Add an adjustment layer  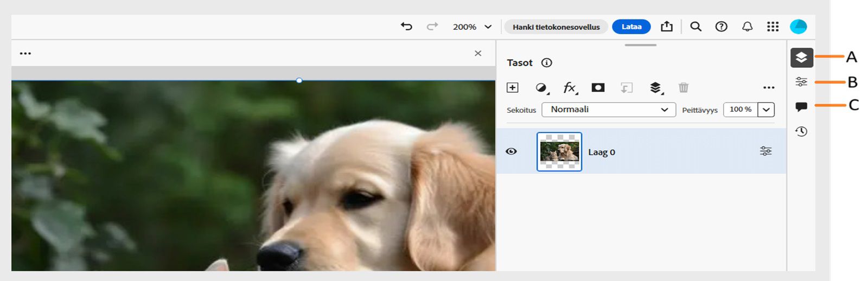(x=541, y=88)
